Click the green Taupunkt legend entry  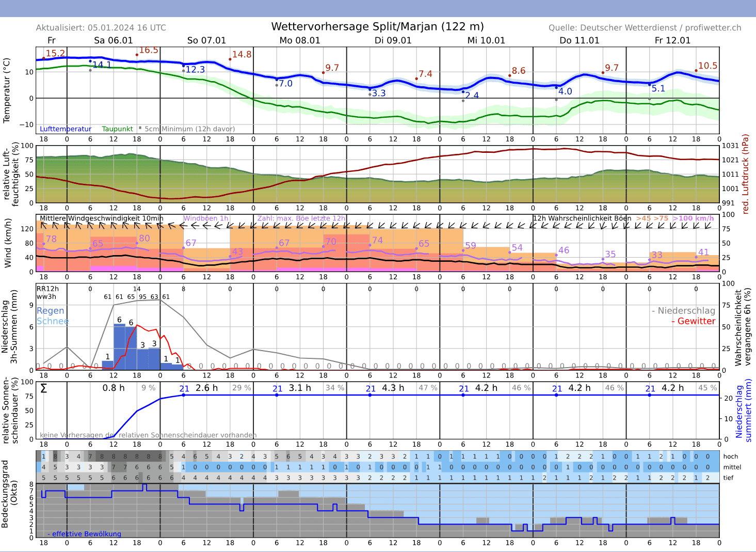tap(117, 129)
